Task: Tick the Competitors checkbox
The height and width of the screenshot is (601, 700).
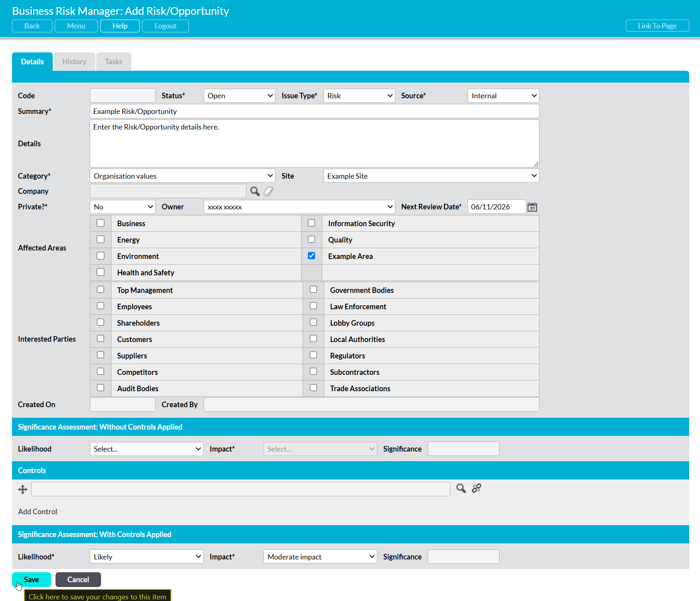Action: 101,371
